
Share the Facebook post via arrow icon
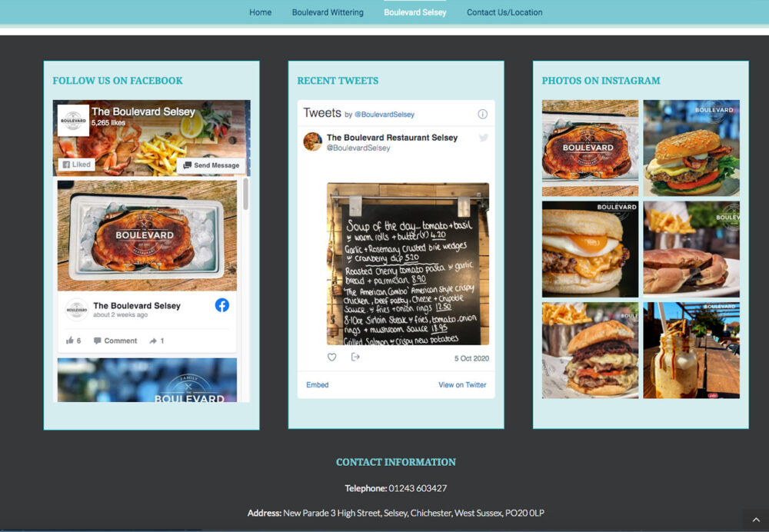click(156, 341)
